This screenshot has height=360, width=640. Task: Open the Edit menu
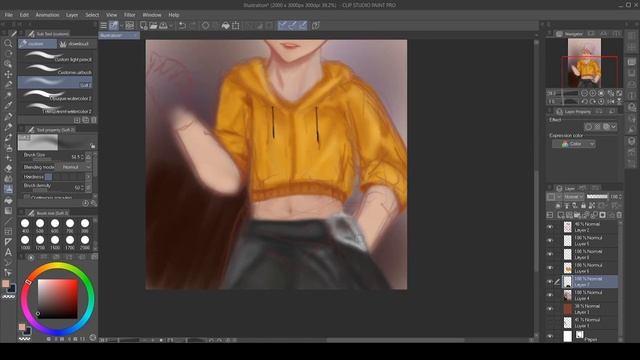(x=24, y=15)
